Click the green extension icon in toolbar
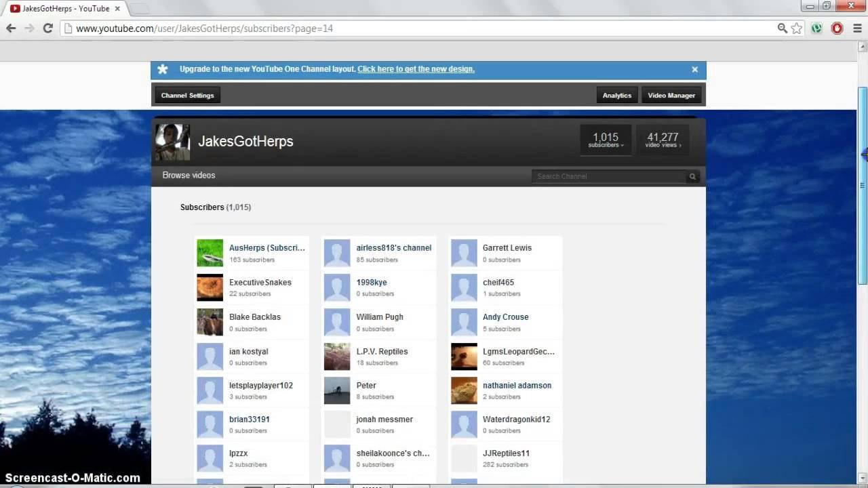 [817, 28]
